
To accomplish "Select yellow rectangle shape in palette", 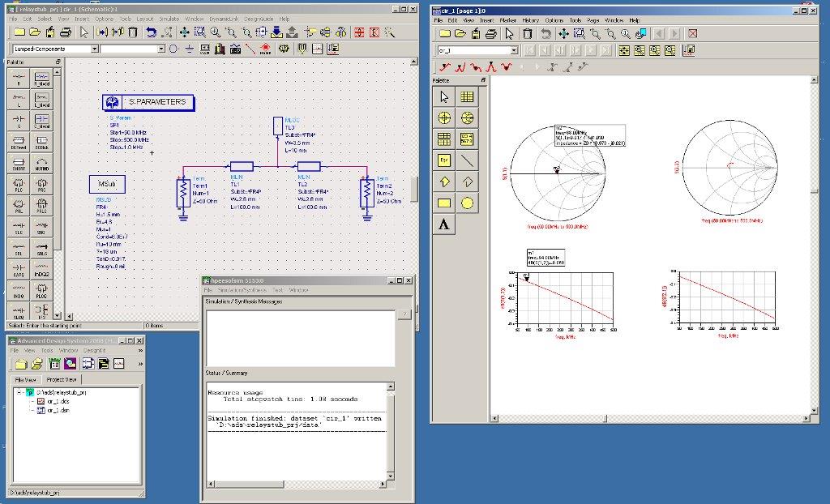I will pyautogui.click(x=444, y=203).
